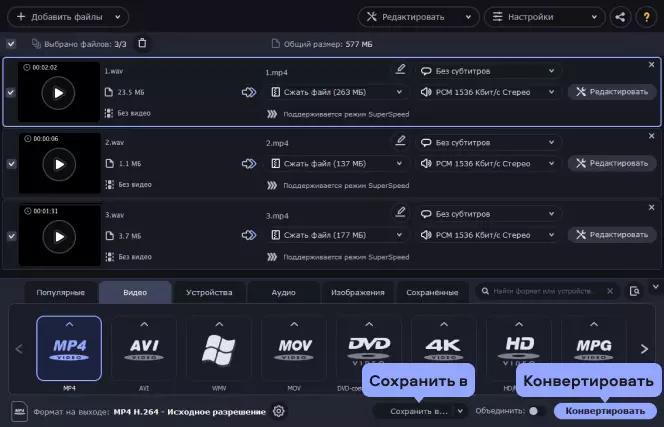The image size is (664, 427).
Task: Uncheck the 1.wav file checkbox
Action: coord(11,92)
